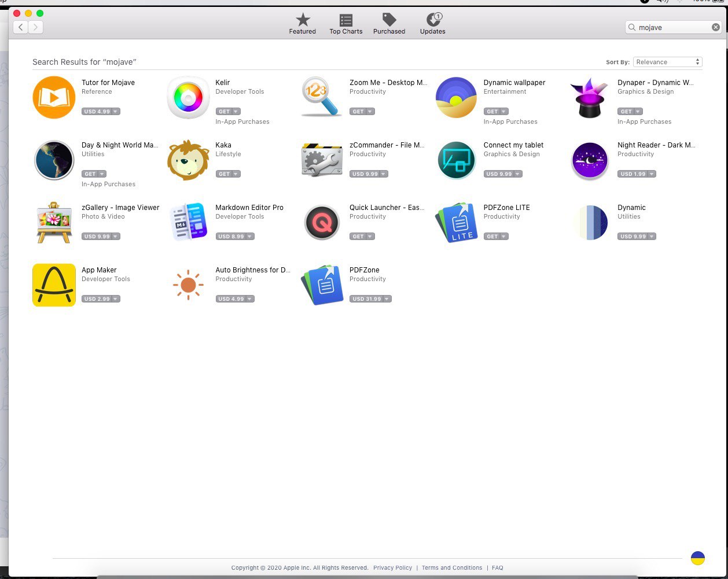Viewport: 728px width, 579px height.
Task: Click the country flag region selector
Action: pos(698,558)
